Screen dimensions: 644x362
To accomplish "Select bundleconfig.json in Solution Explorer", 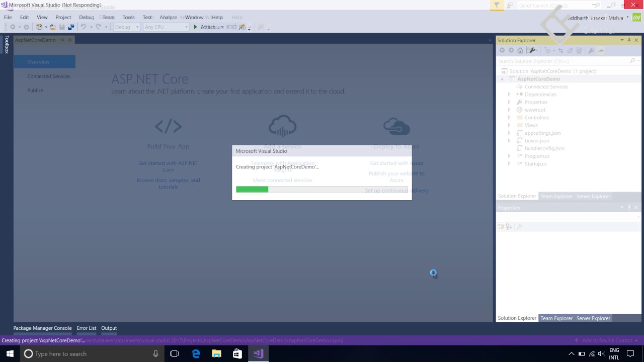I will 544,148.
